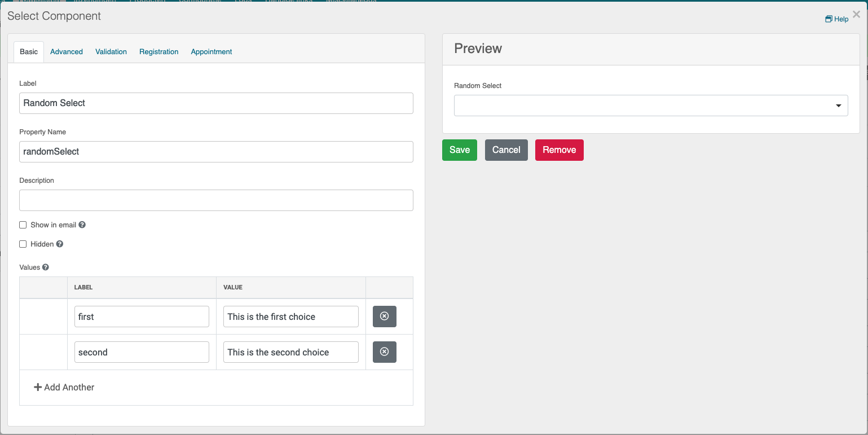The image size is (868, 435).
Task: Open the Random Select preview dropdown
Action: (651, 106)
